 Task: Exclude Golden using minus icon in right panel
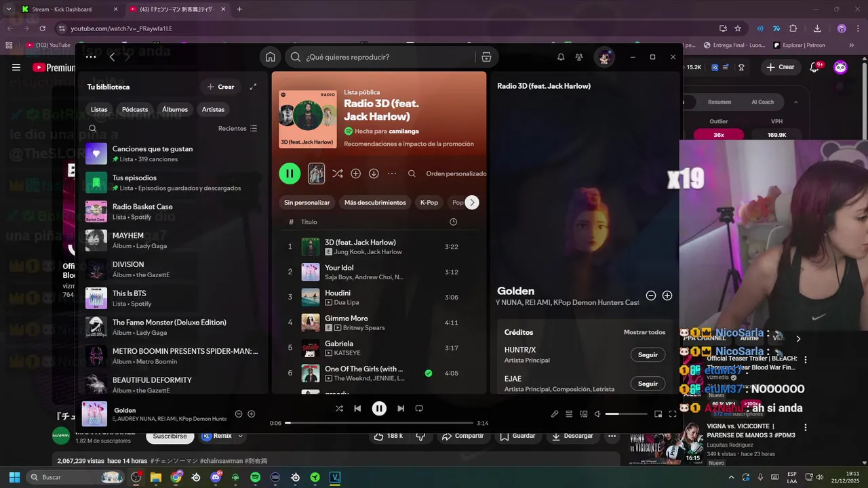(x=651, y=296)
